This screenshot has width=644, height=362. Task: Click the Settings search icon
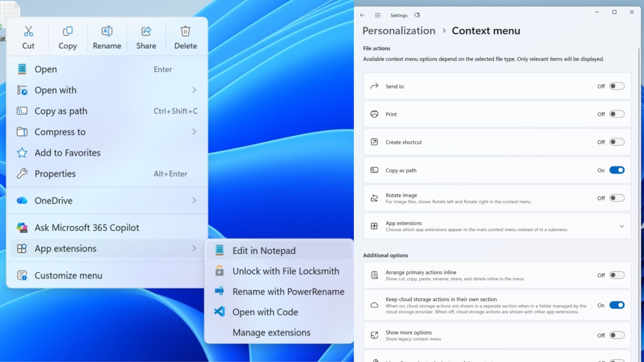(x=417, y=15)
